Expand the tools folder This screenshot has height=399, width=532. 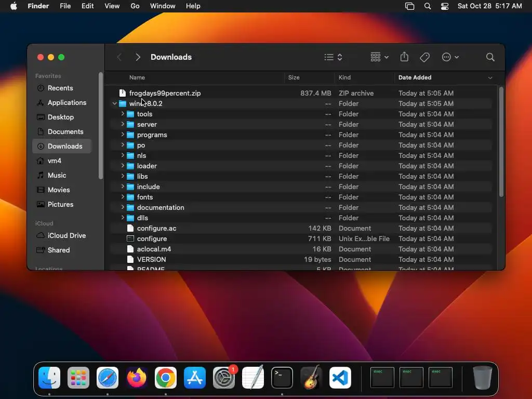click(123, 114)
